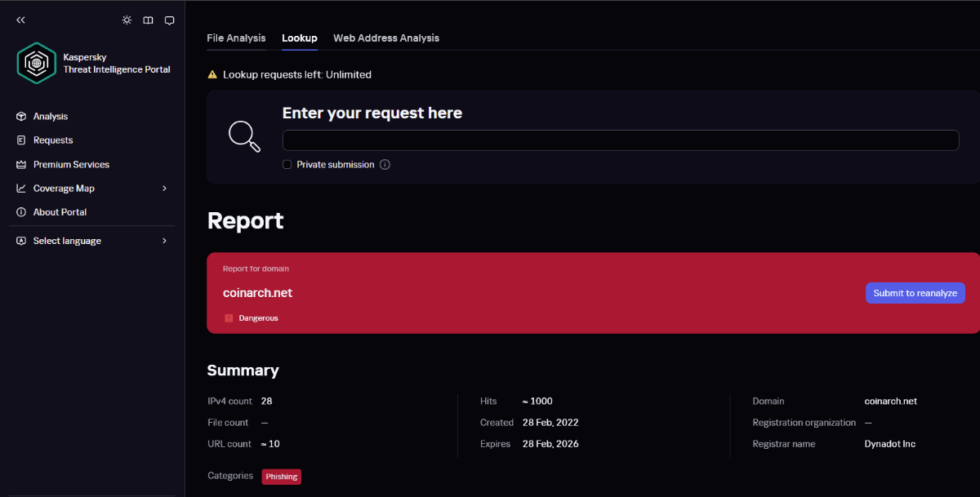The height and width of the screenshot is (497, 980).
Task: Click the Select language globe icon
Action: pos(21,241)
